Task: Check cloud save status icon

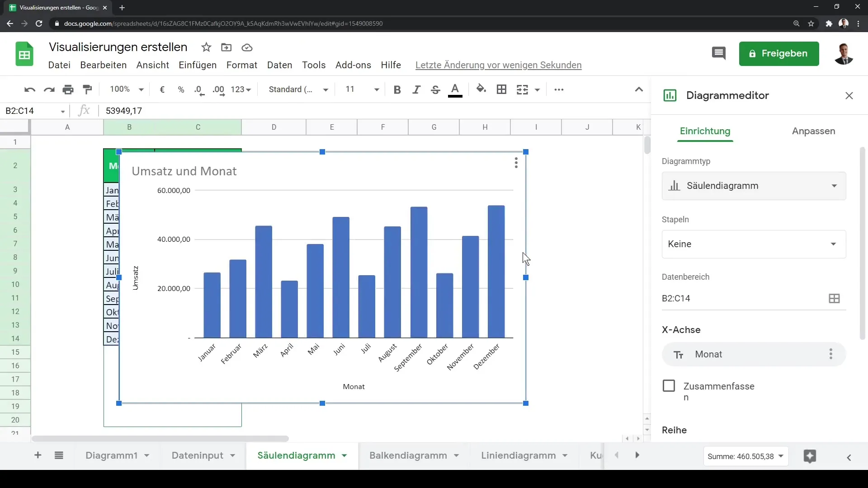Action: 247,47
